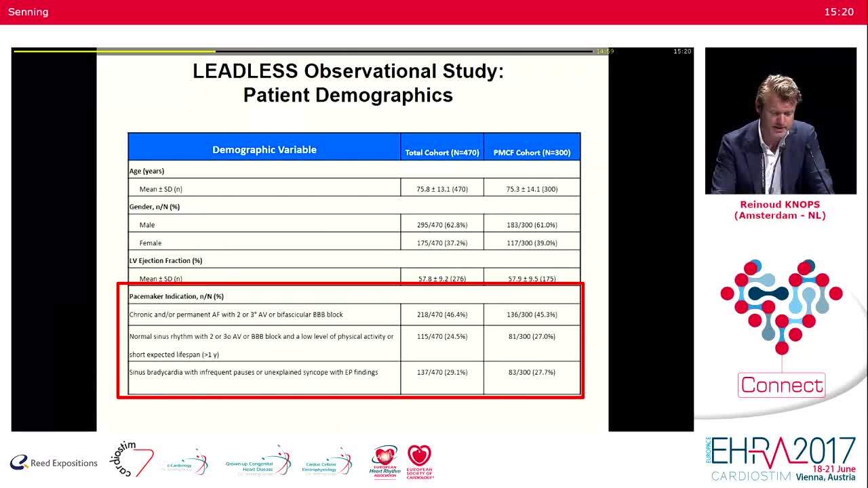The image size is (868, 488).
Task: Click the 136/300 (45.3%) cell
Action: [x=532, y=314]
